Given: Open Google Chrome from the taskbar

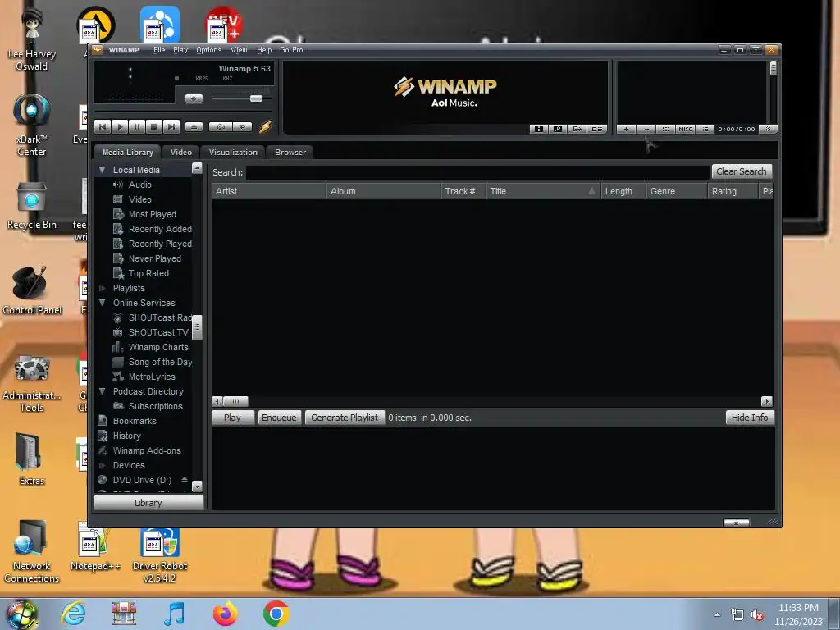Looking at the screenshot, I should (x=276, y=614).
